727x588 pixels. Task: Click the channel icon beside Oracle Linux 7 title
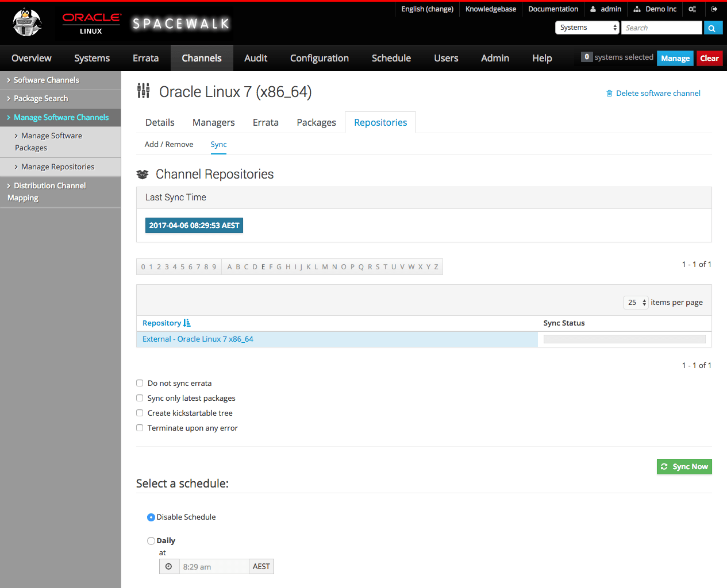click(143, 91)
